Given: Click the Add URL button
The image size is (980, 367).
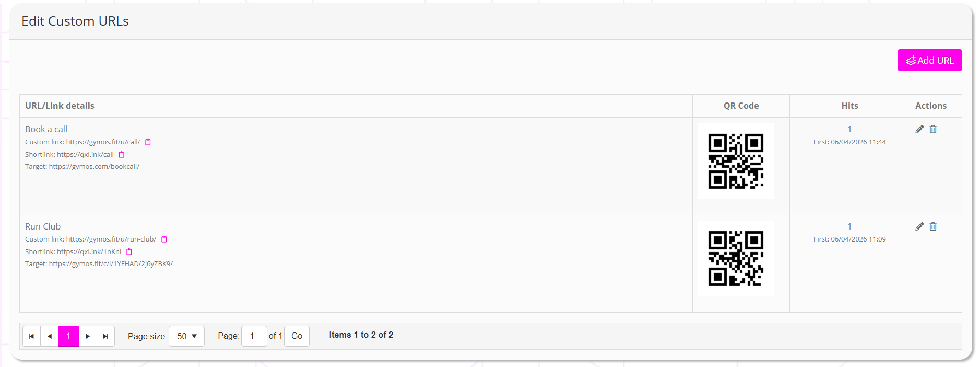Looking at the screenshot, I should [929, 60].
